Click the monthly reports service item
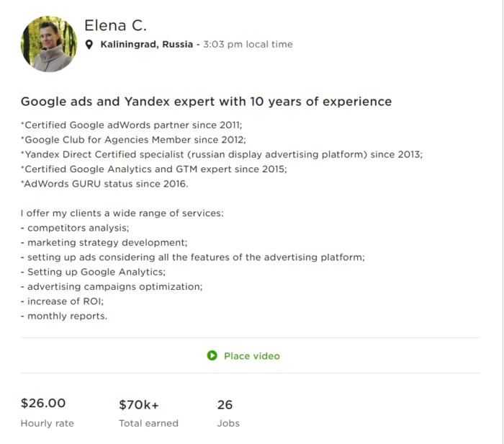The image size is (504, 444). click(x=64, y=316)
